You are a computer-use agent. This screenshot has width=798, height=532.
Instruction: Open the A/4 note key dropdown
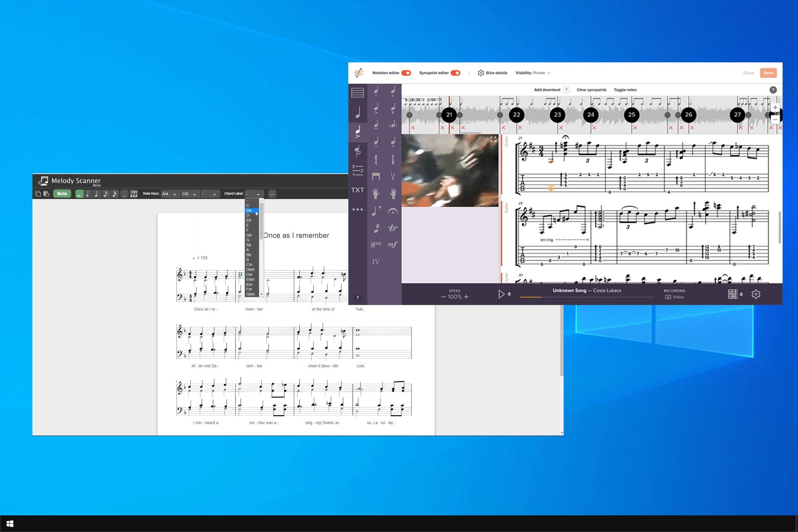tap(170, 194)
